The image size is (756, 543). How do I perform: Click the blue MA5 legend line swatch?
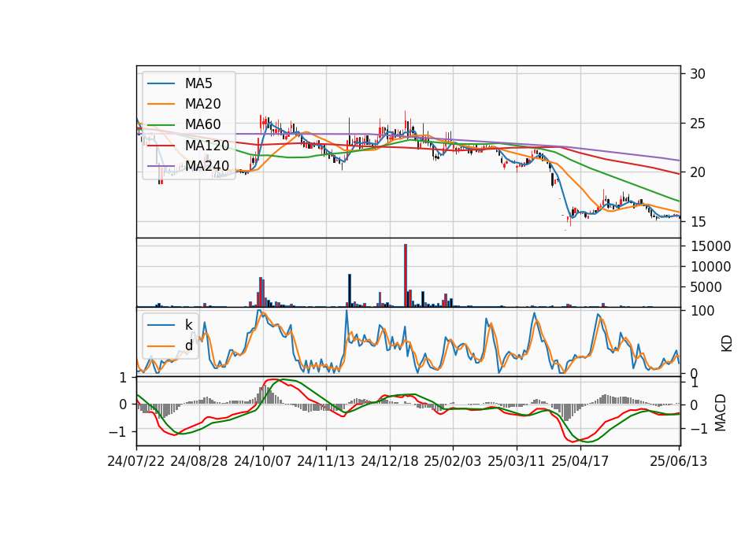161,84
